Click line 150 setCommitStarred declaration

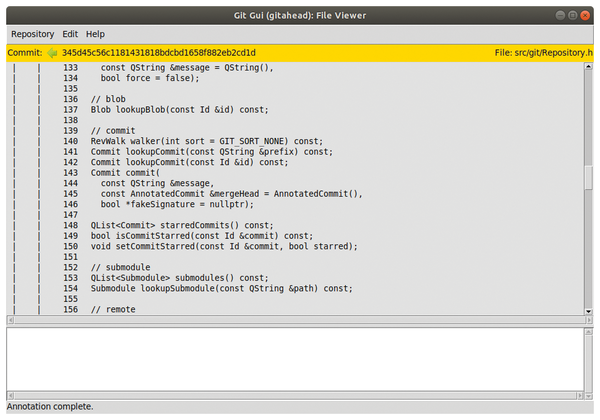224,246
